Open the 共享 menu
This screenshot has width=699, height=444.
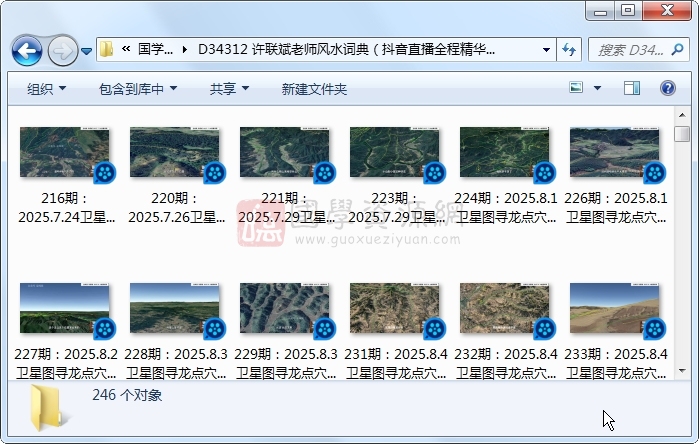click(x=229, y=89)
